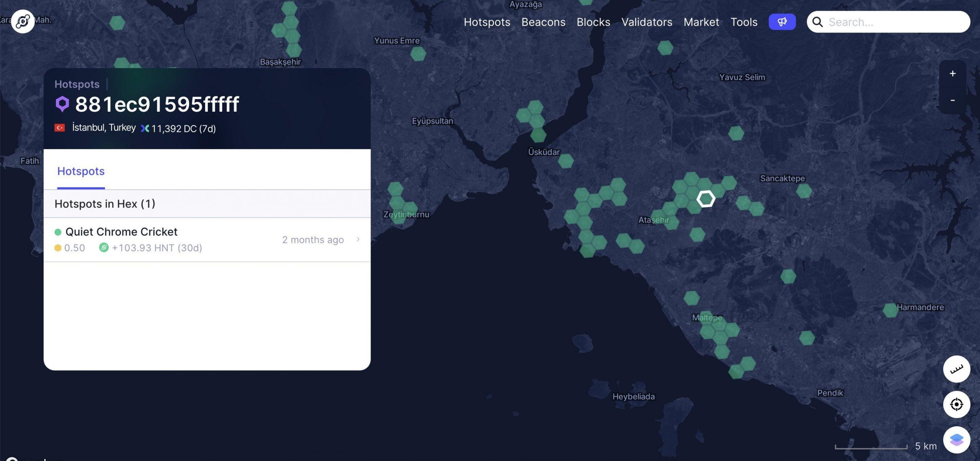Expand the Quiet Chrome Cricket hotspot entry
Image resolution: width=980 pixels, height=461 pixels.
(358, 239)
